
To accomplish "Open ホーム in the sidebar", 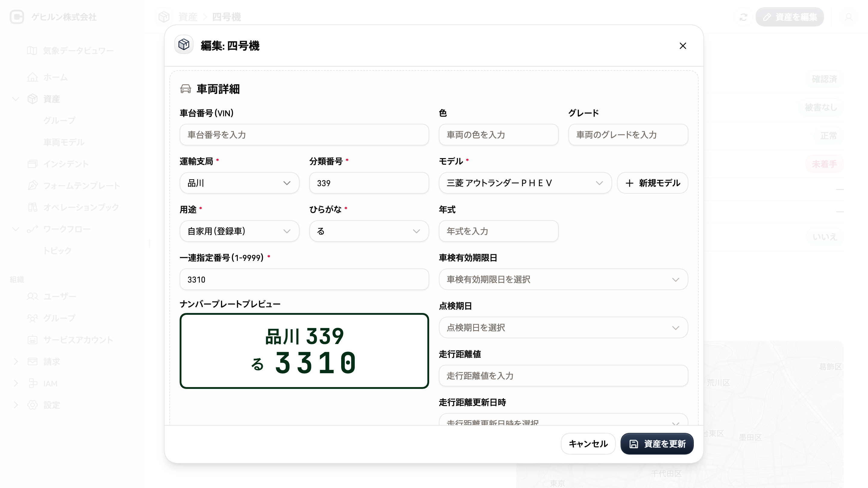I will click(x=55, y=77).
